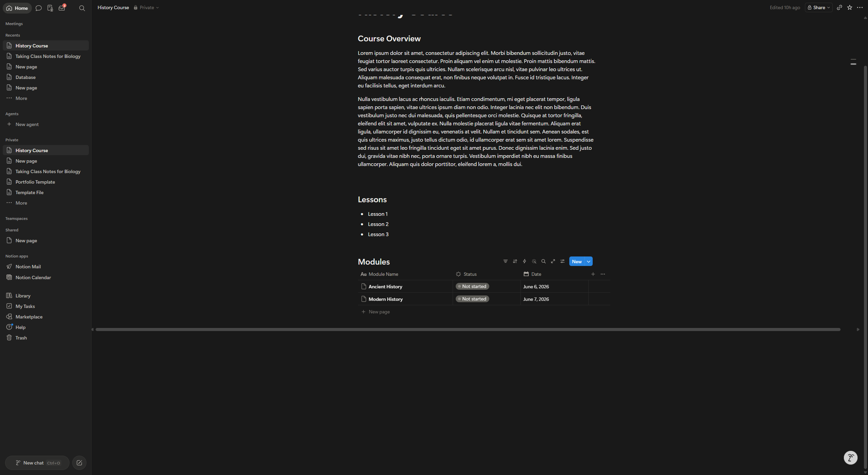This screenshot has width=868, height=475.
Task: Open the Library section
Action: (46, 296)
